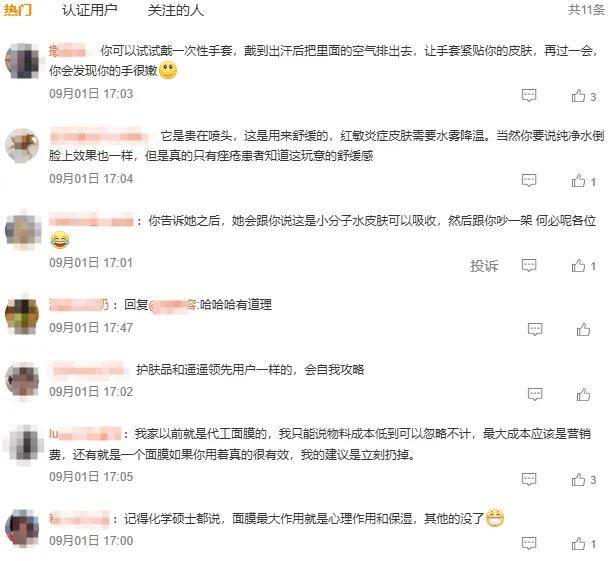Open reply box on 17:04 comment
This screenshot has height=561, width=610.
529,181
